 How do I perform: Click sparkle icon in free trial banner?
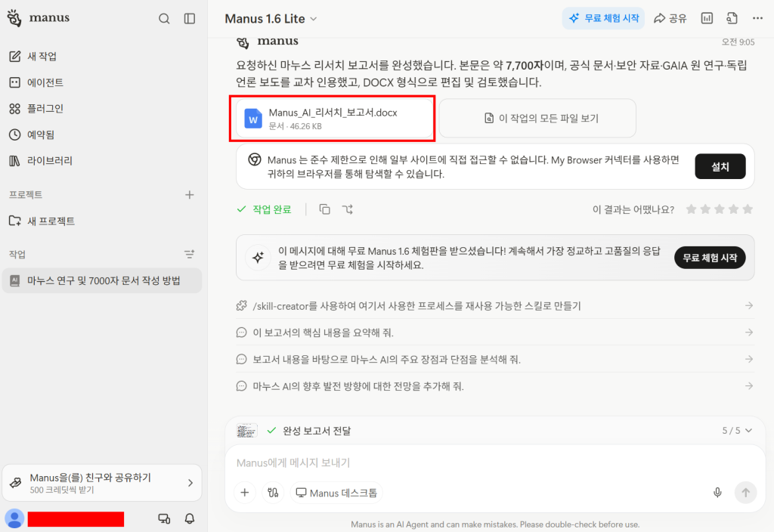tap(258, 258)
